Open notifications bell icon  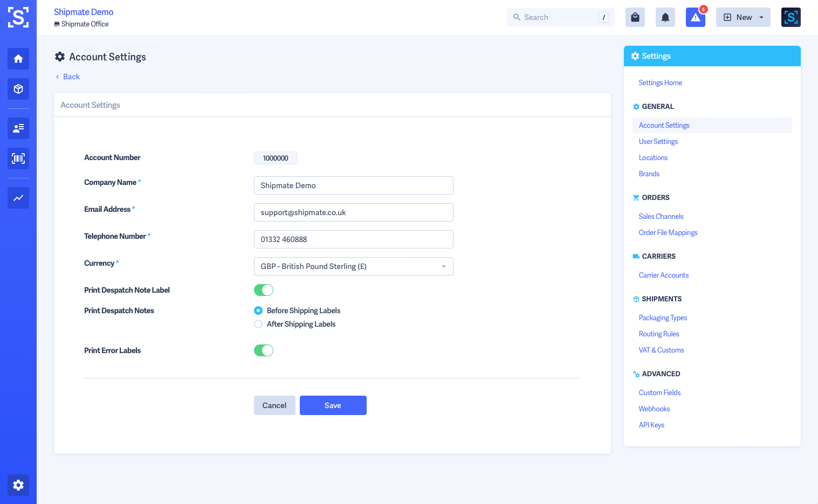point(665,17)
